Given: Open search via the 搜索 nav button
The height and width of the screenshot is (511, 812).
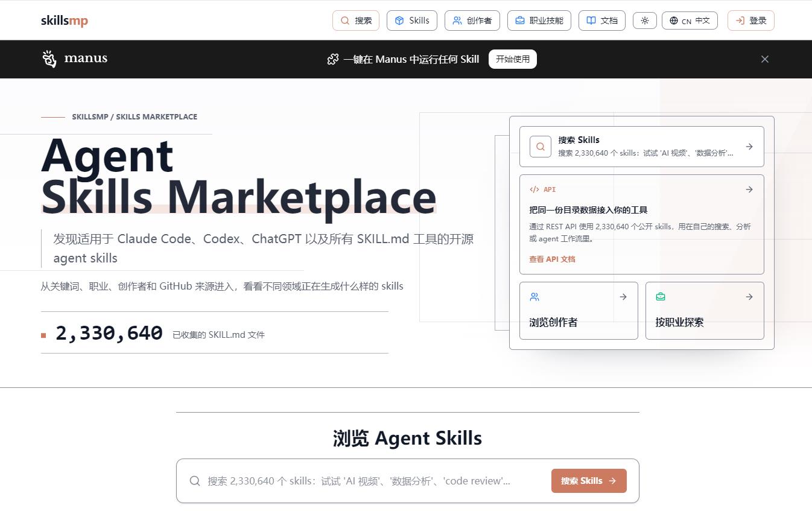Looking at the screenshot, I should [356, 21].
